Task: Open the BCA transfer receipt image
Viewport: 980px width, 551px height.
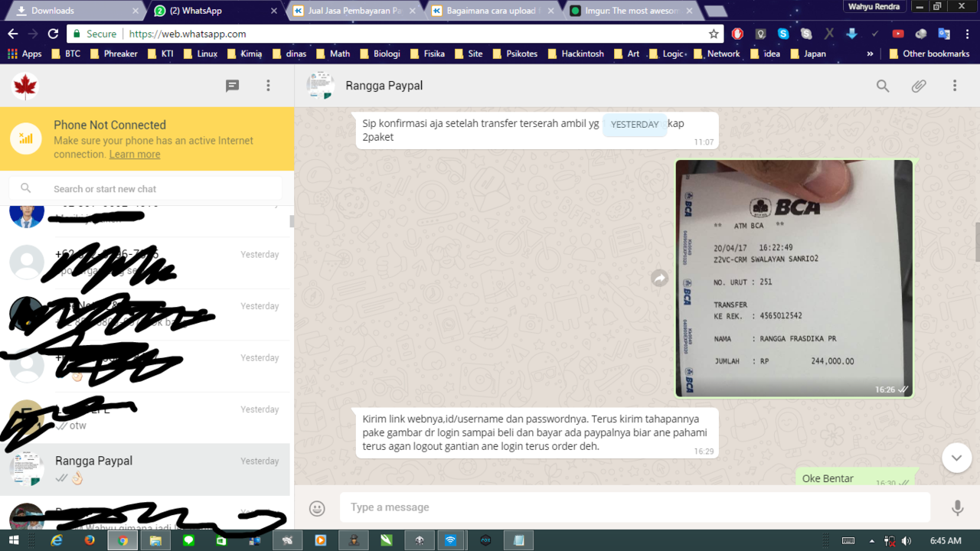Action: (x=794, y=279)
